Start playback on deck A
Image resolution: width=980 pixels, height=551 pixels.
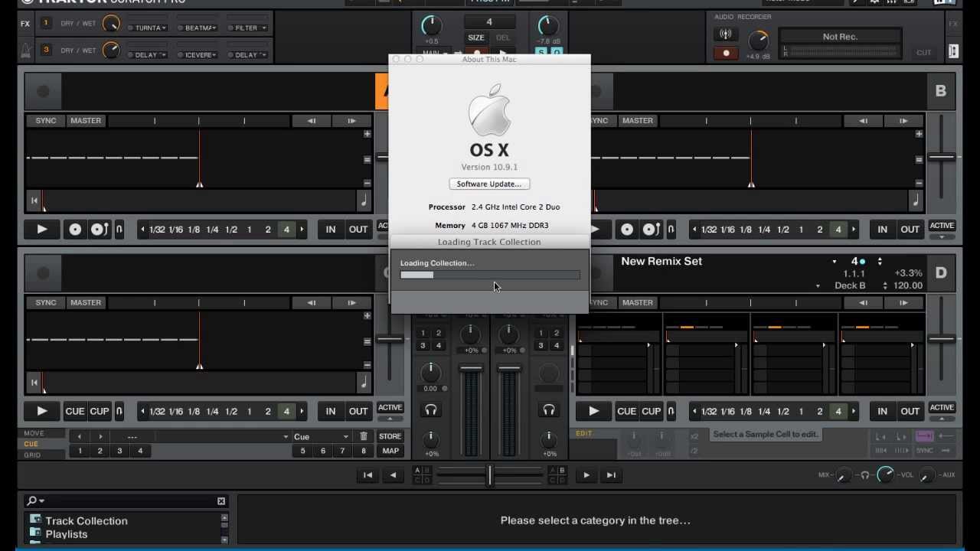[42, 229]
